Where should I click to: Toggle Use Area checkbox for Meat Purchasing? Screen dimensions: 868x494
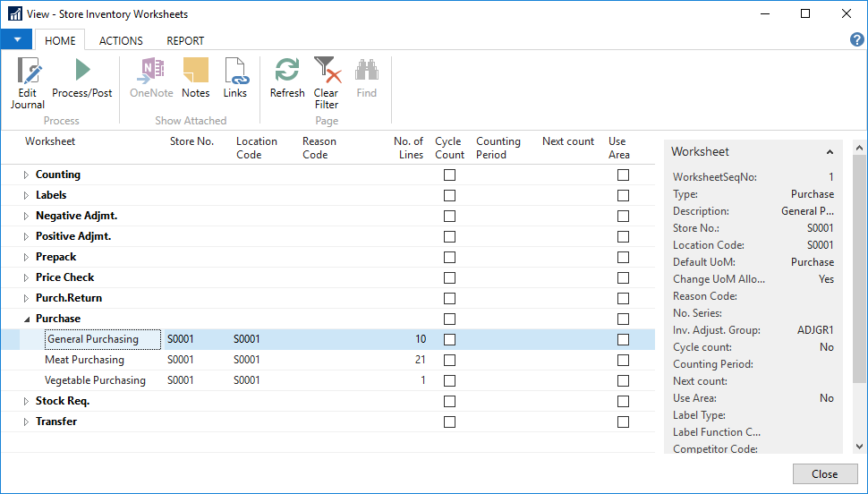623,360
